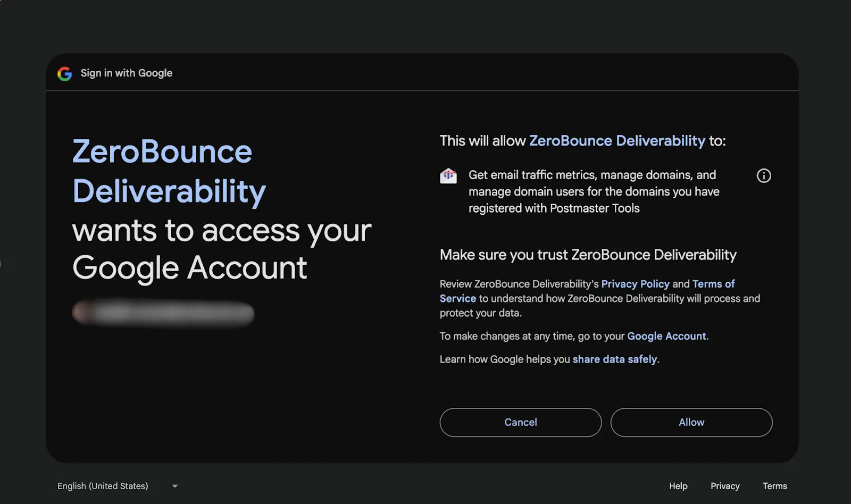Viewport: 851px width, 504px height.
Task: Click Terms in the bottom right
Action: click(774, 485)
